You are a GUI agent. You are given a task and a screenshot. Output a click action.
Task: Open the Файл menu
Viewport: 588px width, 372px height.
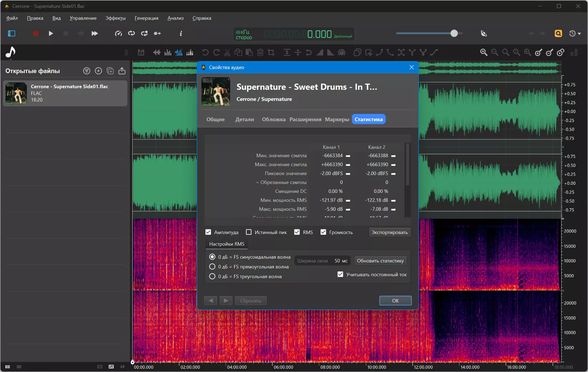click(12, 18)
